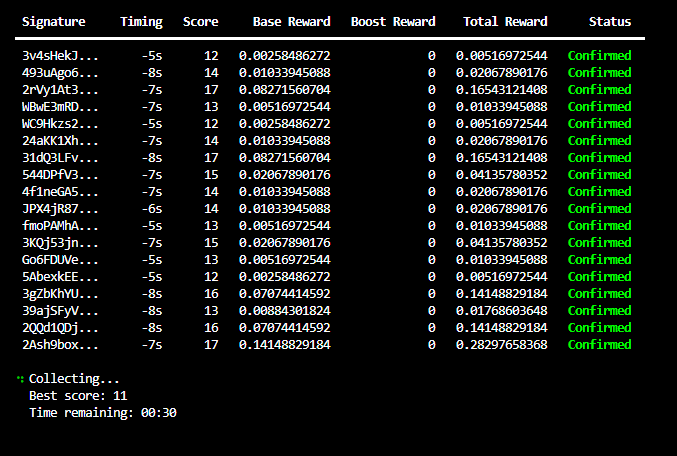
Task: Click signature fmoPAMhA...
Action: tap(60, 226)
